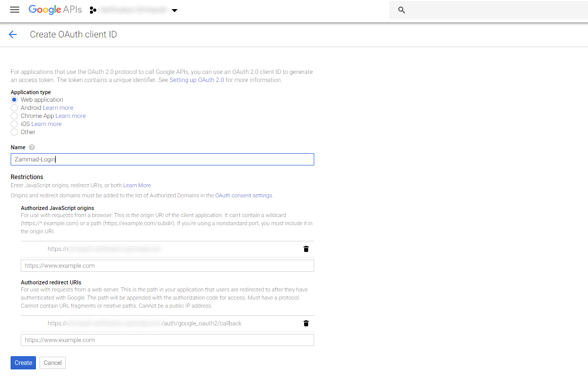Click the Name help question mark icon
This screenshot has width=588, height=380.
tap(32, 147)
